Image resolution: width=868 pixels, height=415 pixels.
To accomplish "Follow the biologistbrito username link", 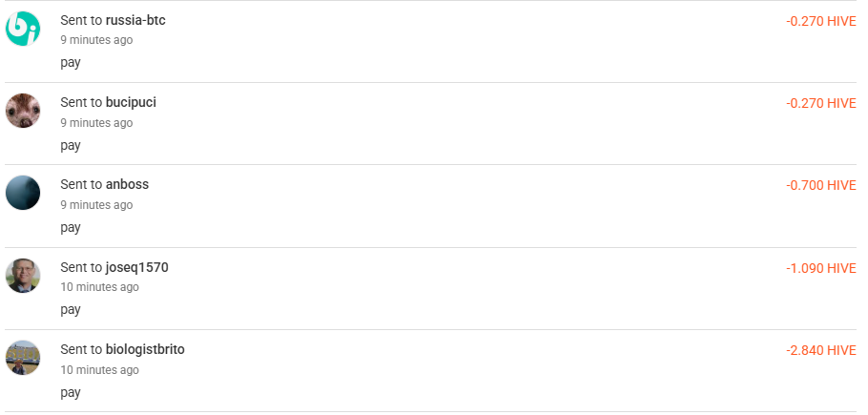I will pyautogui.click(x=145, y=349).
